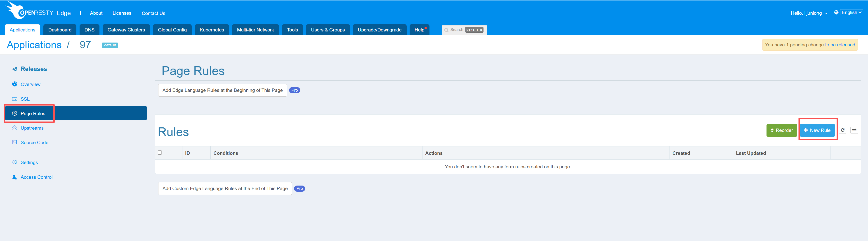The height and width of the screenshot is (241, 868).
Task: Click the swap arrows icon in Rules
Action: (854, 130)
